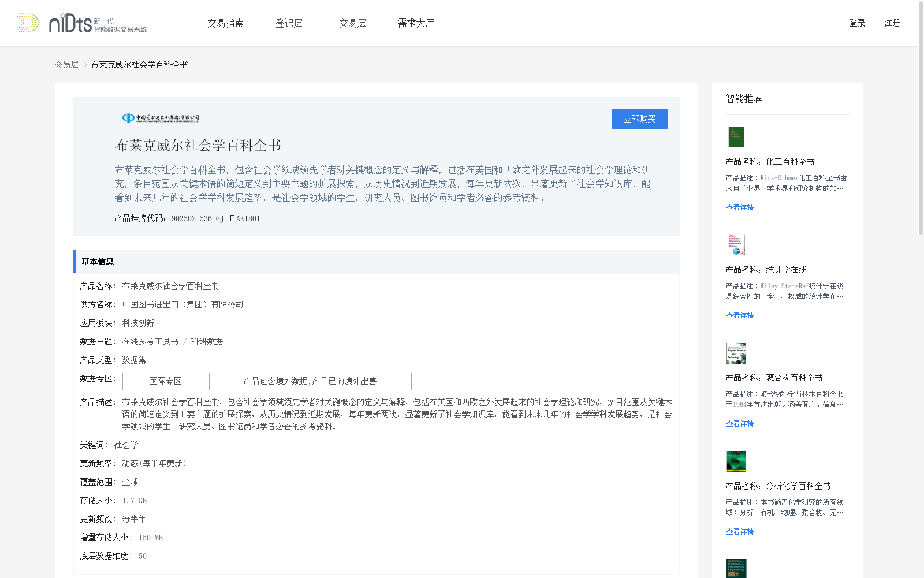Screen dimensions: 924x578
Task: Click the 注册 link
Action: (x=892, y=23)
